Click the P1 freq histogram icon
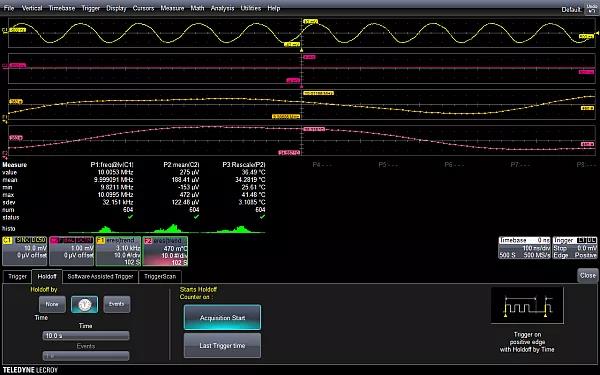600x375 pixels. pos(101,229)
